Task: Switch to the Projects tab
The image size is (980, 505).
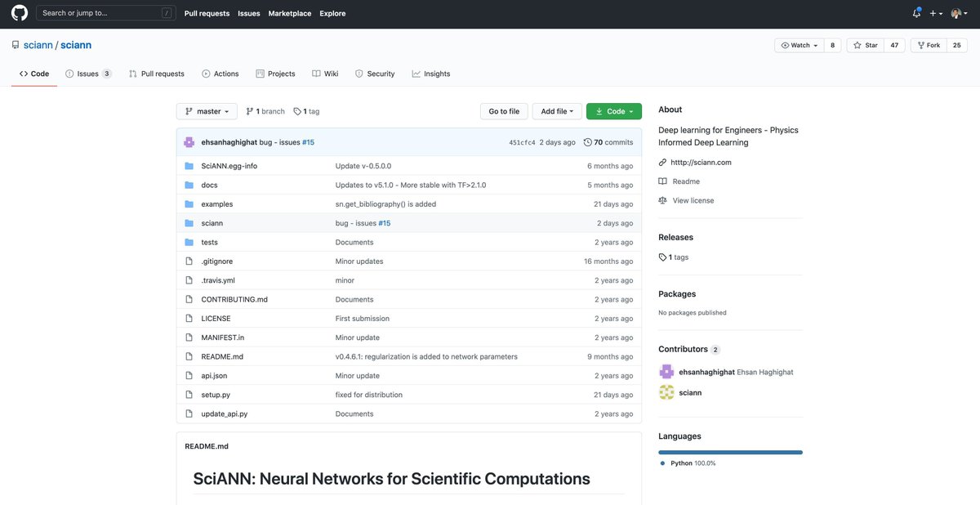Action: coord(275,74)
